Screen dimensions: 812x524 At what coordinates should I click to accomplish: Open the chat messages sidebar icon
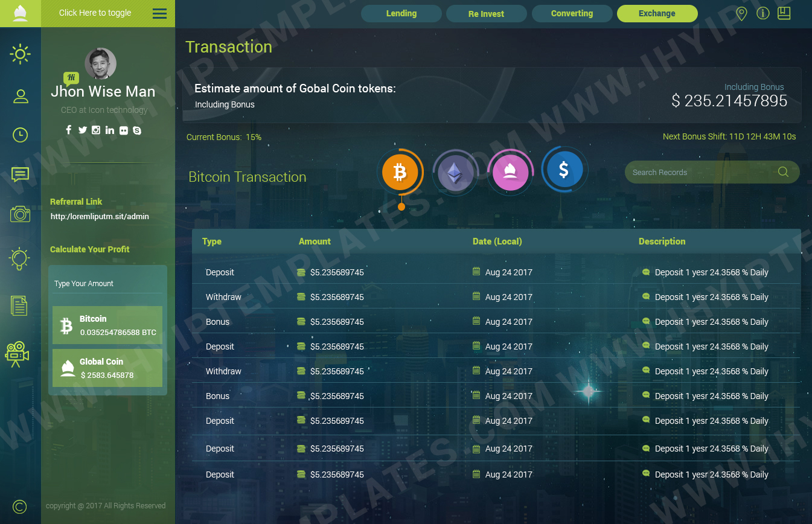click(20, 174)
